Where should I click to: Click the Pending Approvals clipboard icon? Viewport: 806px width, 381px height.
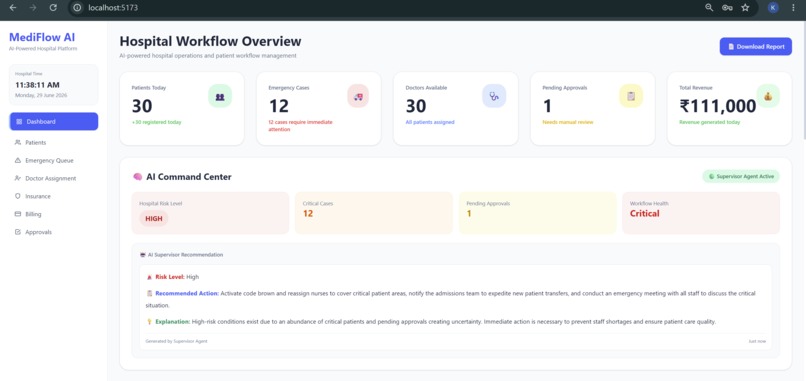(631, 96)
